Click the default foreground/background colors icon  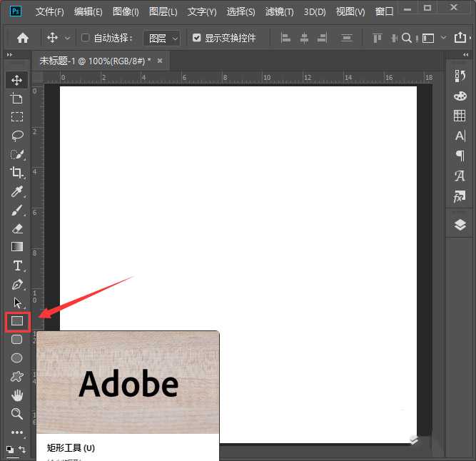click(x=10, y=450)
